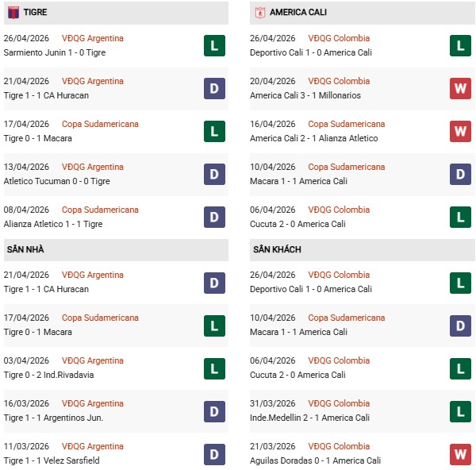Click W badge for America Cali vs Millonarios
This screenshot has height=470, width=476.
point(461,88)
